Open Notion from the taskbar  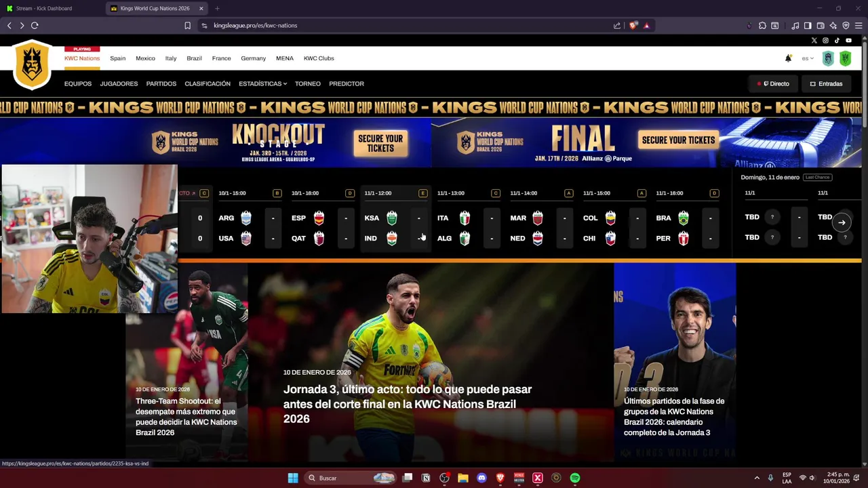tap(426, 478)
